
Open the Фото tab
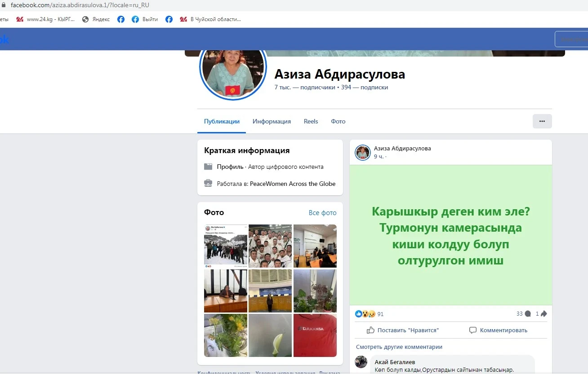(338, 121)
